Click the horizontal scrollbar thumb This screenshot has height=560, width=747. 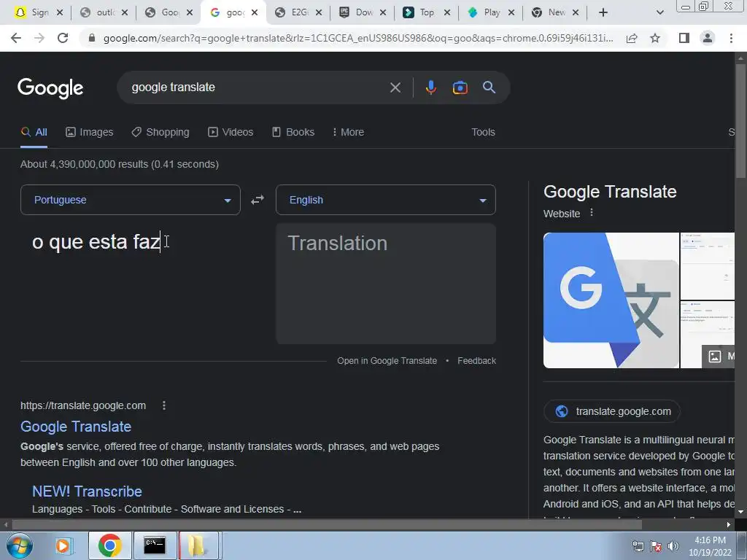pos(327,525)
